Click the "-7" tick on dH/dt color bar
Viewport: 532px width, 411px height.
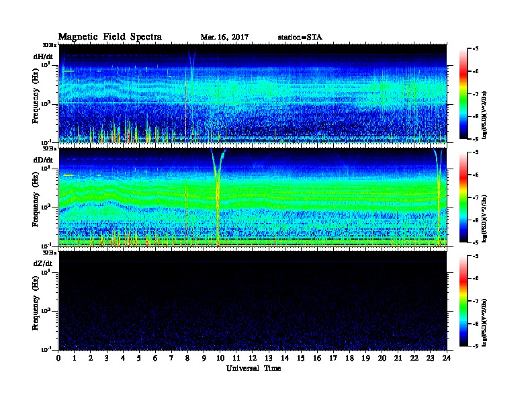pyautogui.click(x=476, y=93)
